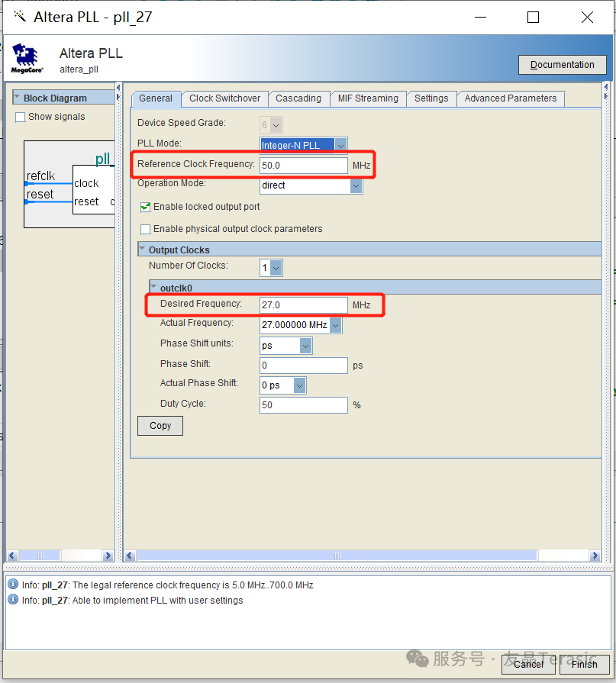Open the Actual Phase Shift dropdown
The height and width of the screenshot is (683, 616).
(x=299, y=385)
